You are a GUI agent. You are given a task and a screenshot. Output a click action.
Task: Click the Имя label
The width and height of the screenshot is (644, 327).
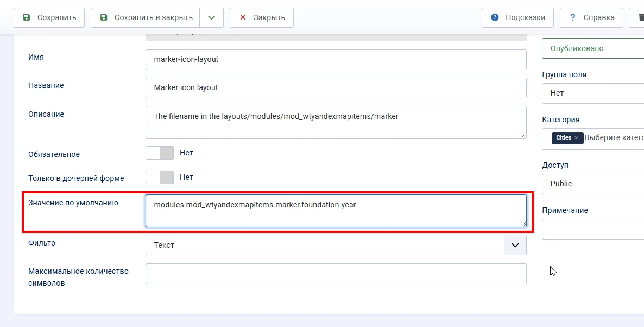pos(36,57)
